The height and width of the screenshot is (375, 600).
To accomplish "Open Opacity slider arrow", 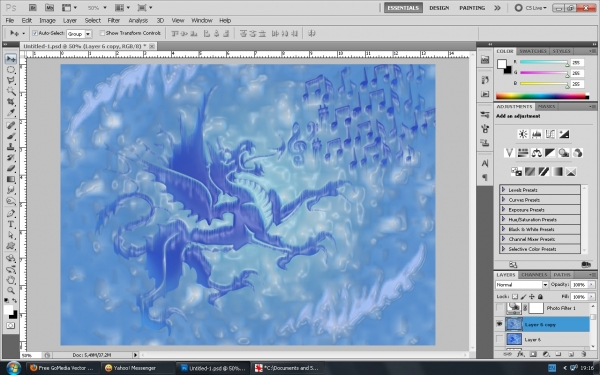I will tap(592, 285).
